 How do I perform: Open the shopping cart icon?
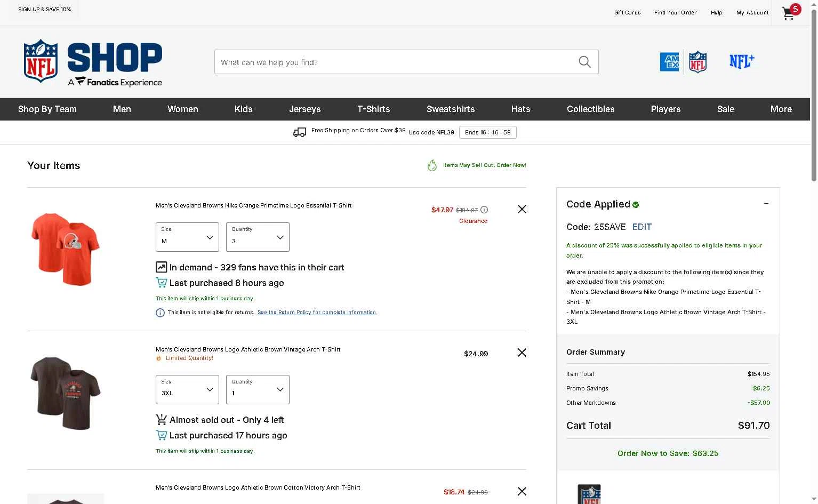(x=790, y=12)
